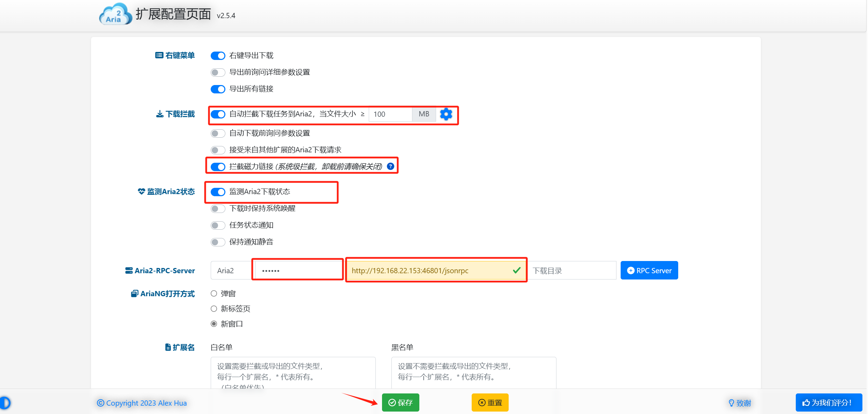Image resolution: width=868 pixels, height=414 pixels.
Task: Open the 致谢 link at bottom right
Action: tap(740, 403)
